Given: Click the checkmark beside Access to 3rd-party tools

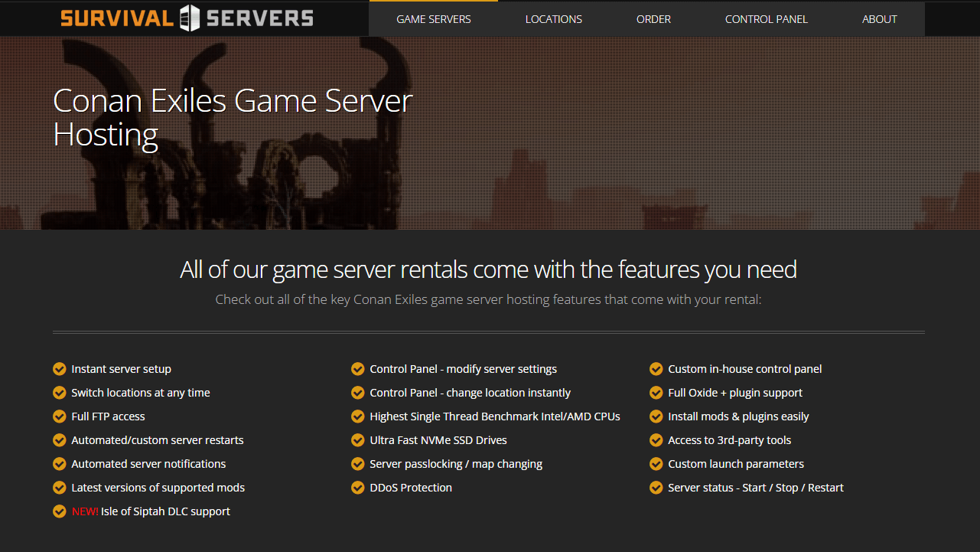Looking at the screenshot, I should [x=656, y=440].
